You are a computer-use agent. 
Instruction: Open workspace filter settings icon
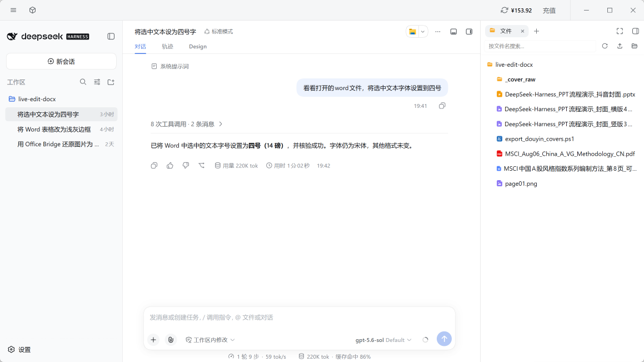coord(97,82)
